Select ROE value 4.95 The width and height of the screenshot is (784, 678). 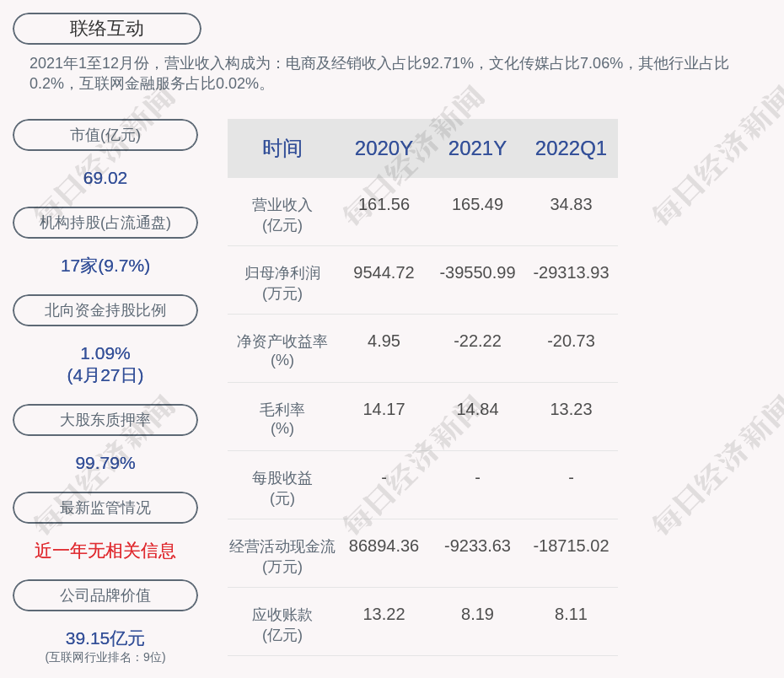(x=384, y=341)
